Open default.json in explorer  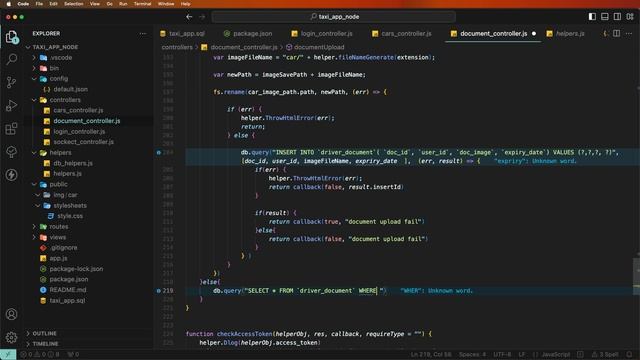pyautogui.click(x=71, y=89)
